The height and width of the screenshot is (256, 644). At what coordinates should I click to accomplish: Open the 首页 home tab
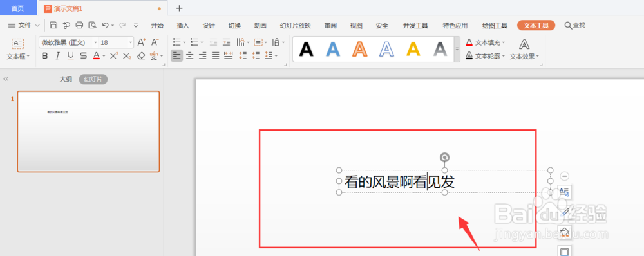click(x=18, y=8)
